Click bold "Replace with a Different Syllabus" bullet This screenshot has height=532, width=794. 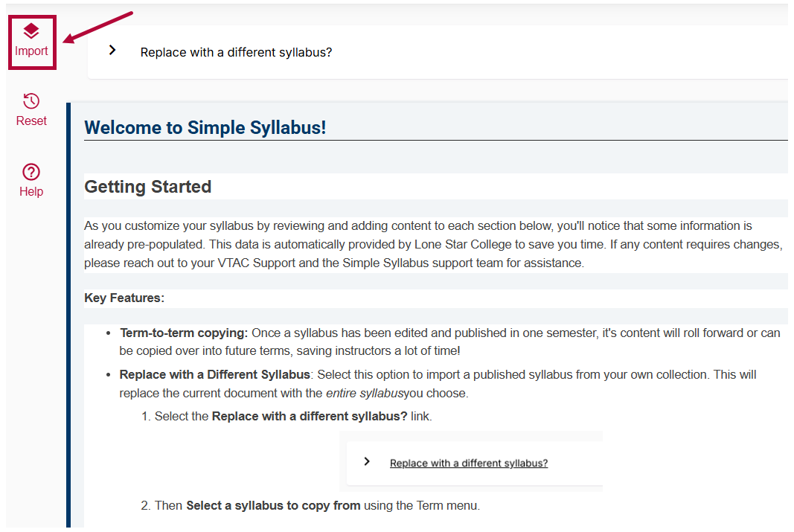[214, 374]
